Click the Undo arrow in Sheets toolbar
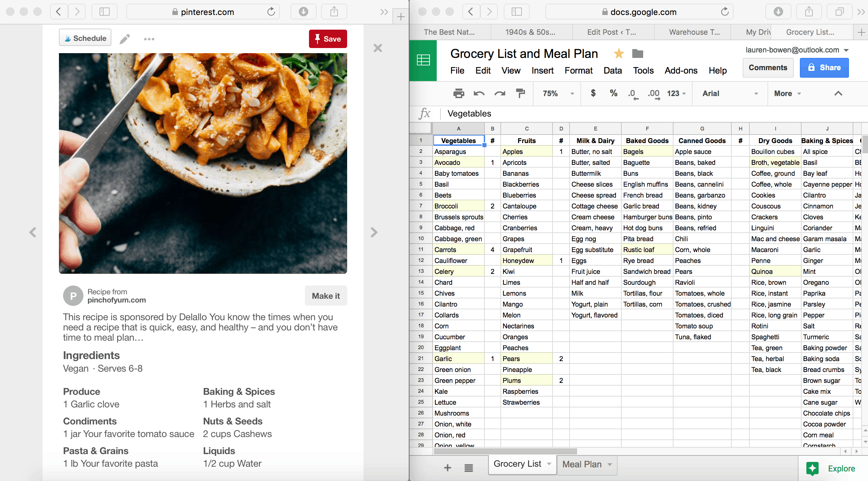Screen dimensions: 868x481 coord(479,93)
